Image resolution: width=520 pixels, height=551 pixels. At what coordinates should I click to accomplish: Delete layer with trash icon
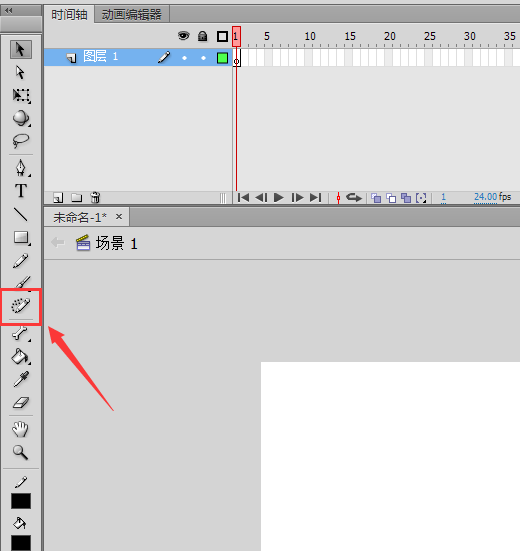click(95, 197)
